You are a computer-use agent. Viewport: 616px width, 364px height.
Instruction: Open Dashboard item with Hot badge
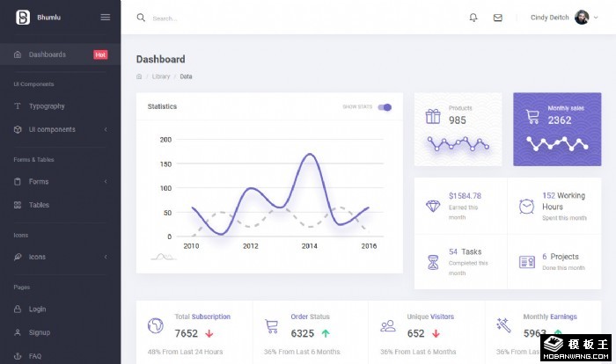pos(48,55)
